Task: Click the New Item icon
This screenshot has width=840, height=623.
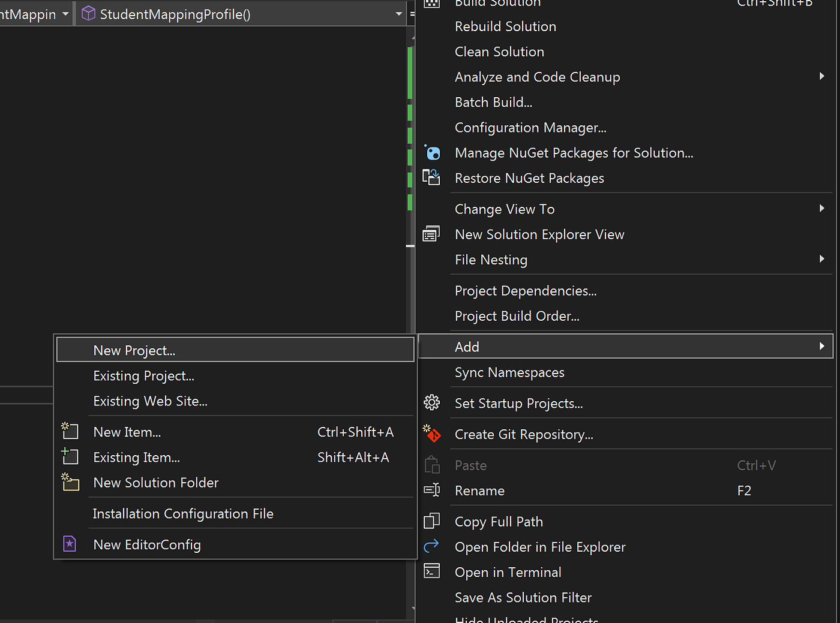Action: click(x=70, y=431)
